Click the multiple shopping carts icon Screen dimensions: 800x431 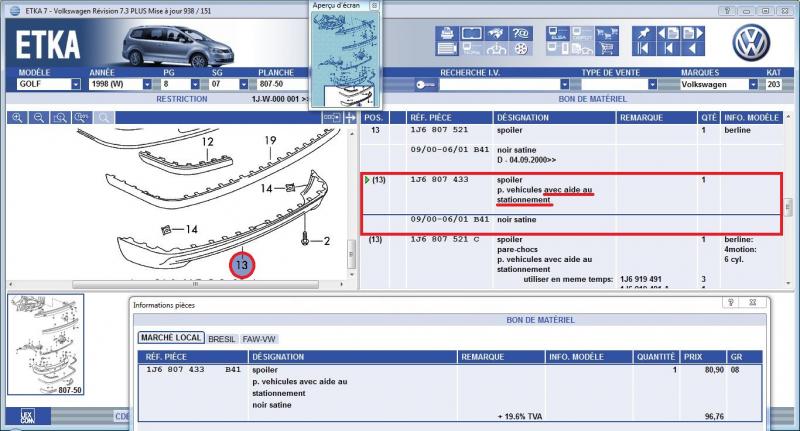click(x=606, y=33)
